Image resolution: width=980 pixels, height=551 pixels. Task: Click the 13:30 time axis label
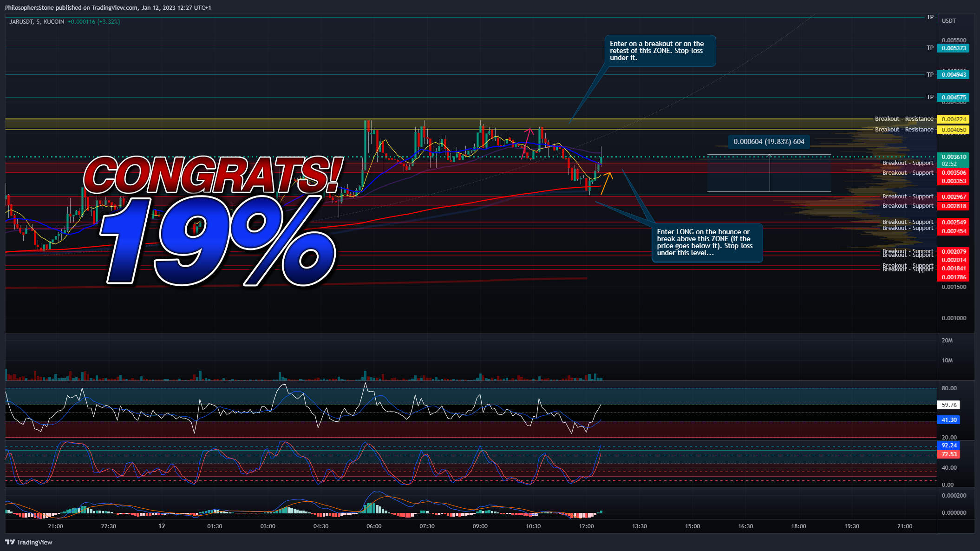point(640,526)
